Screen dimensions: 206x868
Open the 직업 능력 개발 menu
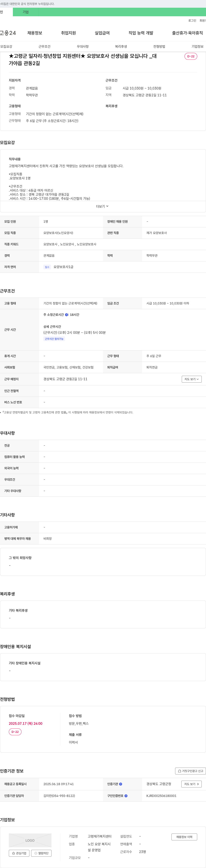coord(141,33)
